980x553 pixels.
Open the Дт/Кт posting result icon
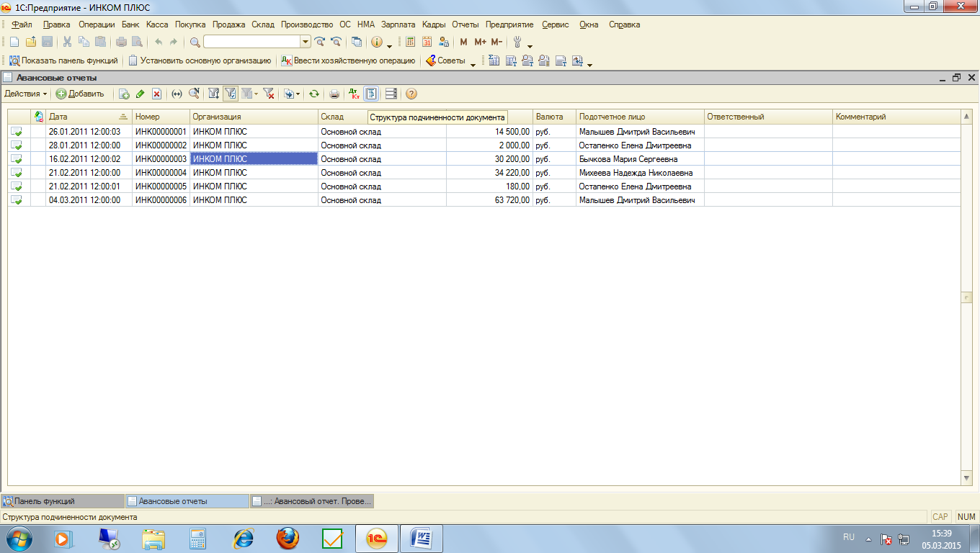tap(354, 94)
